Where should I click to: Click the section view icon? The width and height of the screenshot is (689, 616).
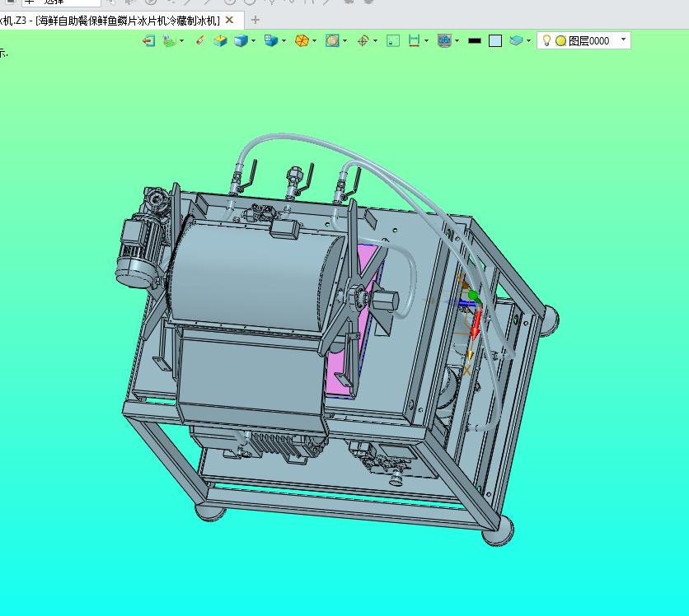332,40
